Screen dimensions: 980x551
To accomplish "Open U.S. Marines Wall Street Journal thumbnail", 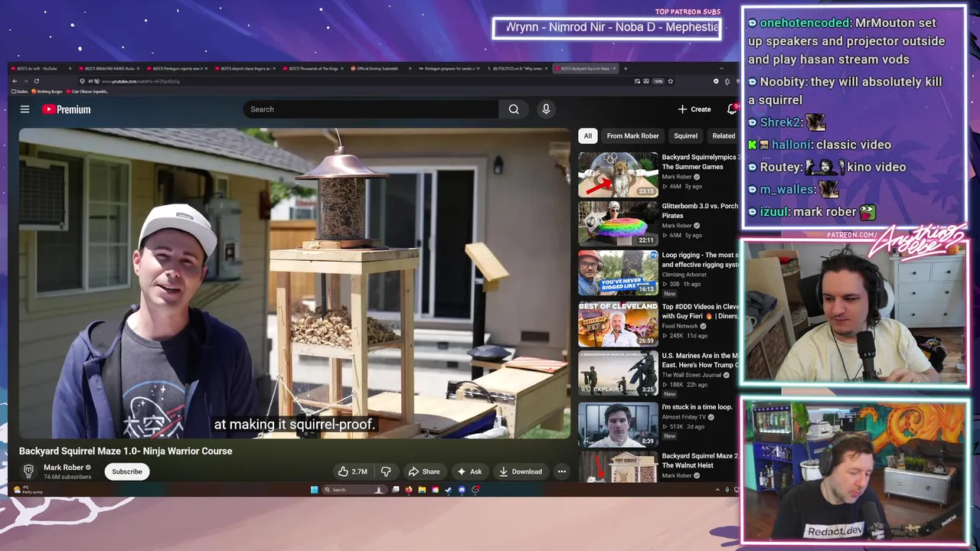I will (x=618, y=373).
